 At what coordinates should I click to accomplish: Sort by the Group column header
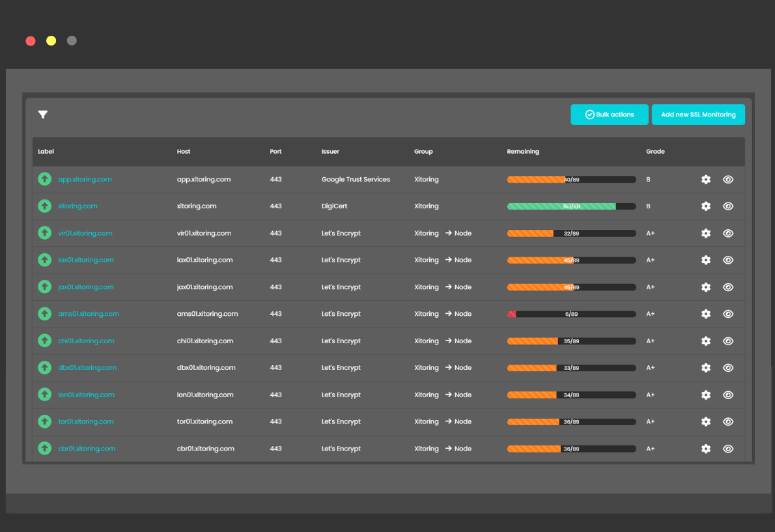pyautogui.click(x=423, y=151)
